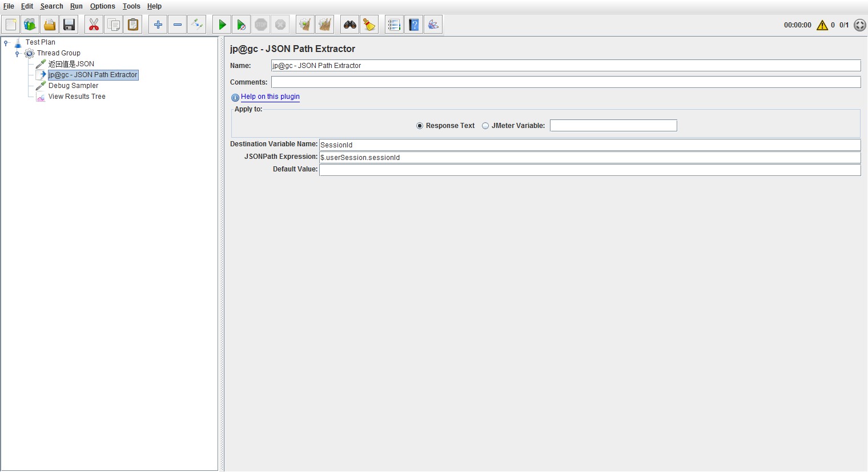Click the grey Stop icon

click(261, 25)
